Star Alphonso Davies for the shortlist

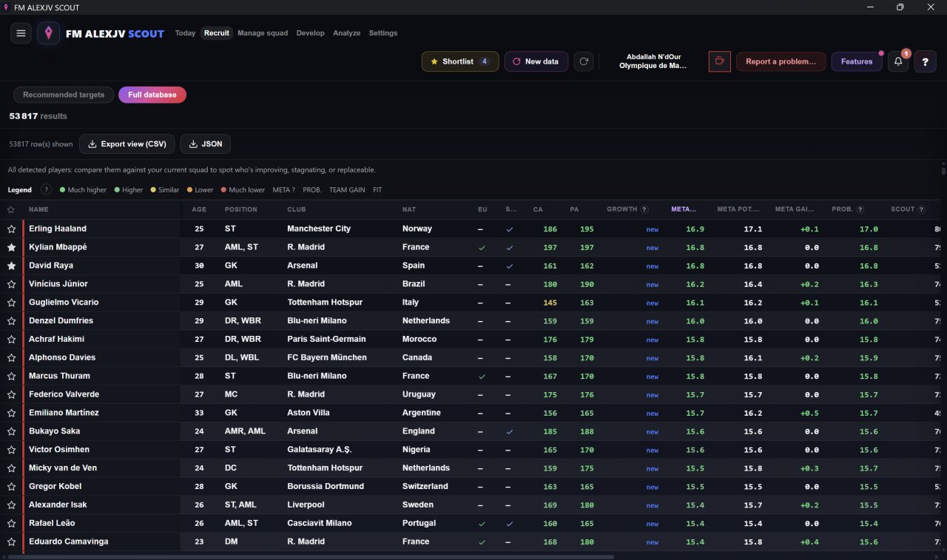(11, 358)
